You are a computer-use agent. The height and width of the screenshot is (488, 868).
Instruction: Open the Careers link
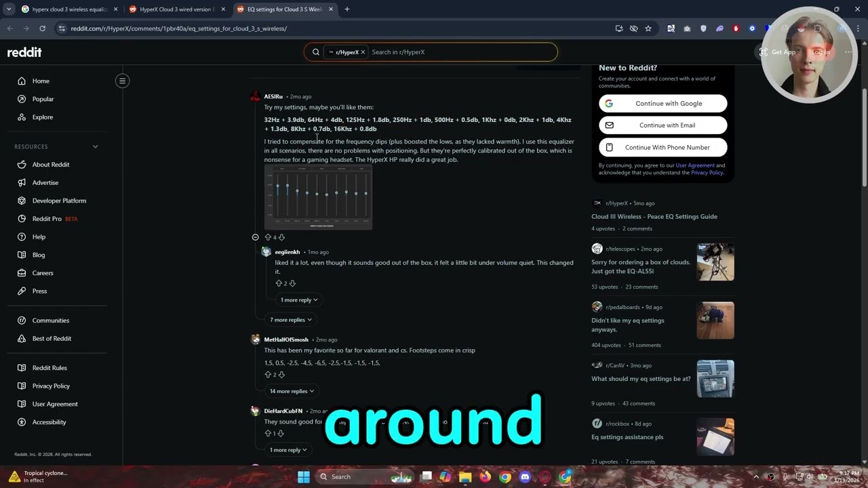(43, 273)
